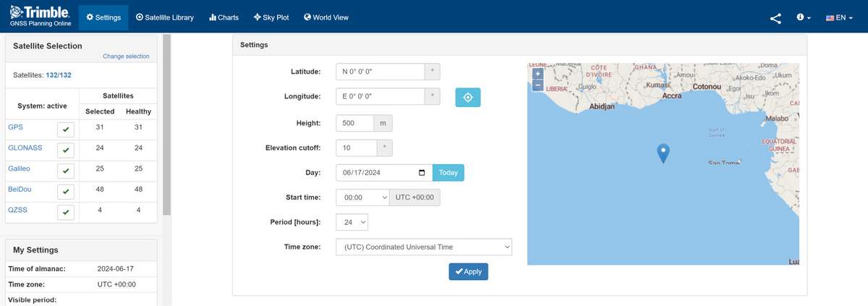Uncheck the BeiDou system checkbox
Image resolution: width=868 pixels, height=306 pixels.
(x=66, y=192)
